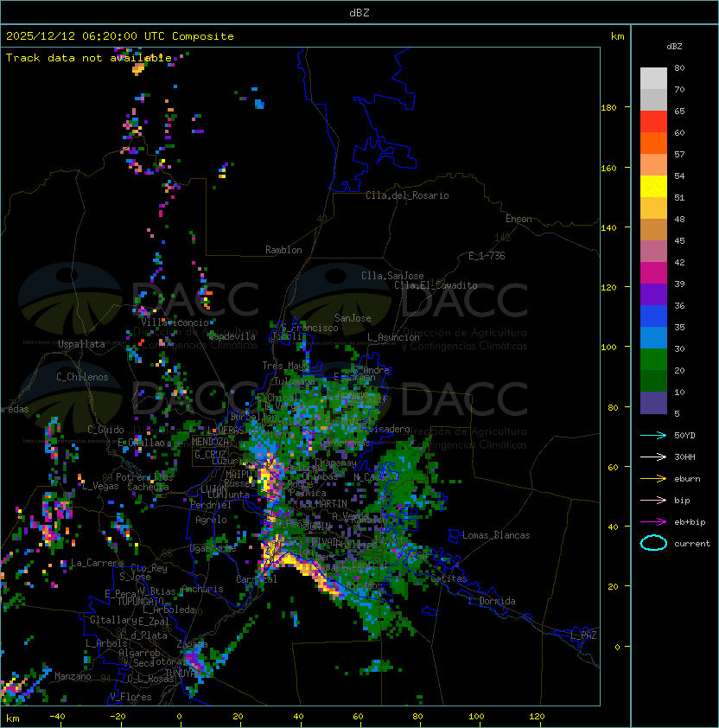Click the L_Dormida place label
The width and height of the screenshot is (719, 728).
click(x=492, y=601)
